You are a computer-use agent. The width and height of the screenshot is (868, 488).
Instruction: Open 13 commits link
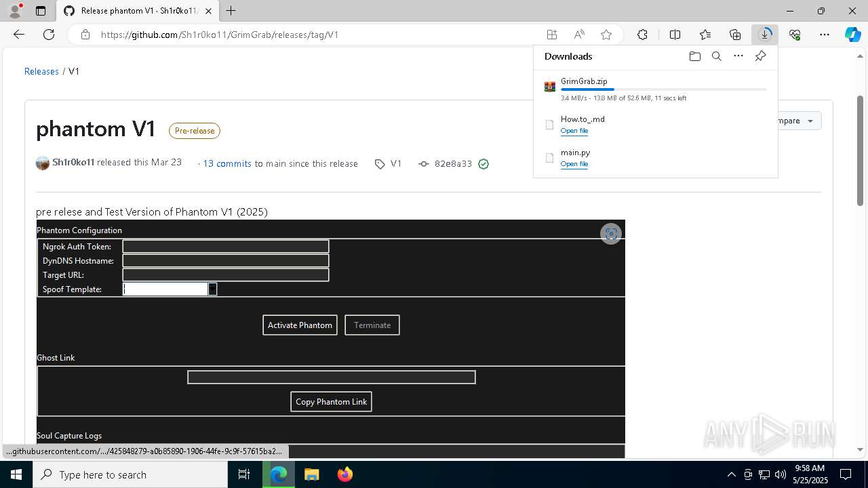(x=227, y=163)
